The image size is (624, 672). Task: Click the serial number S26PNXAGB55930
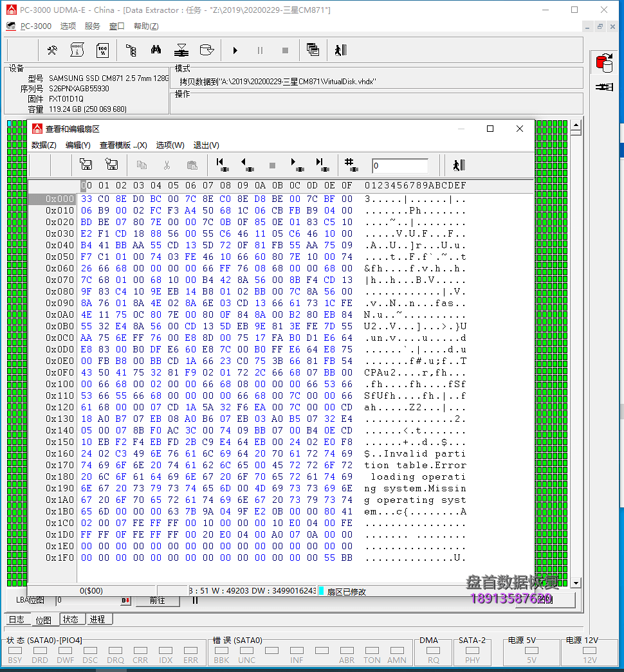pyautogui.click(x=79, y=89)
